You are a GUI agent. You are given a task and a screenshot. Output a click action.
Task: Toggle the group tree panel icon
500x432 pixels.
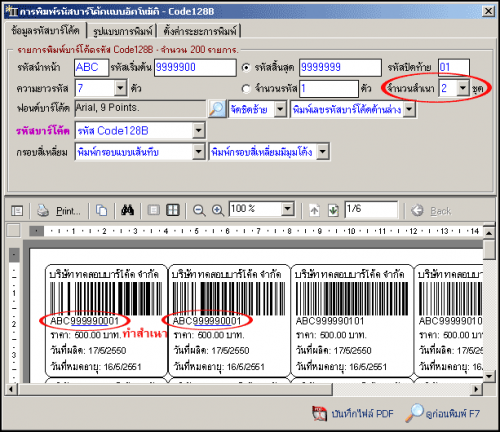click(17, 211)
